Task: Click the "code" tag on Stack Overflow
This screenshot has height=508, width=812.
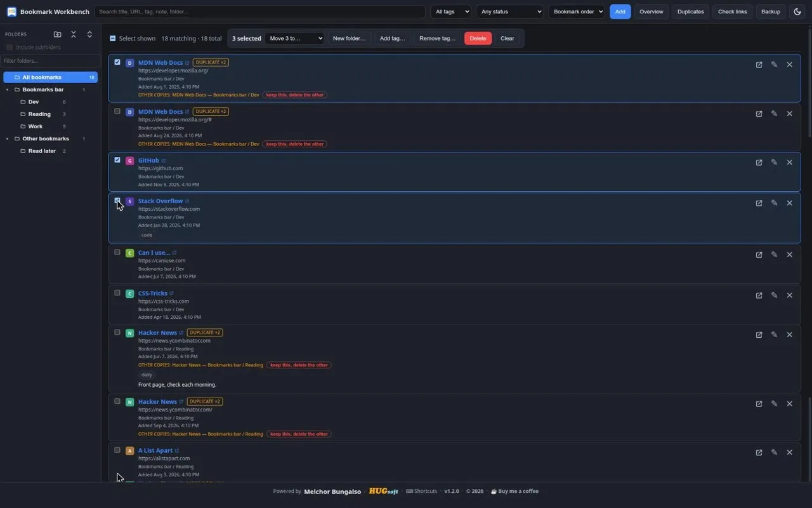Action: (147, 235)
